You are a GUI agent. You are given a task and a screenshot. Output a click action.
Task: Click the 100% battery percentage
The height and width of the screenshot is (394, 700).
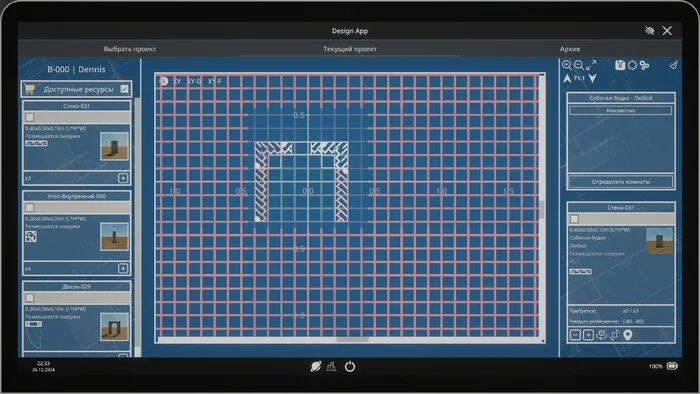point(655,366)
